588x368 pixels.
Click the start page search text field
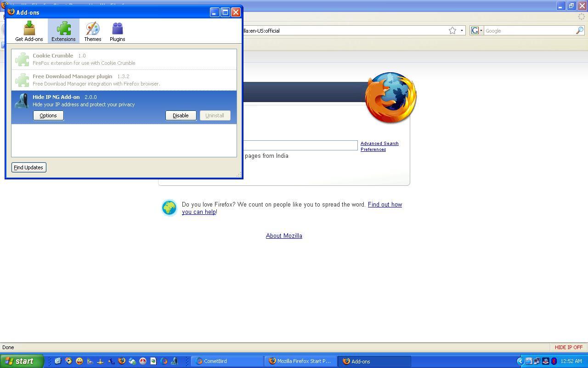[x=300, y=145]
